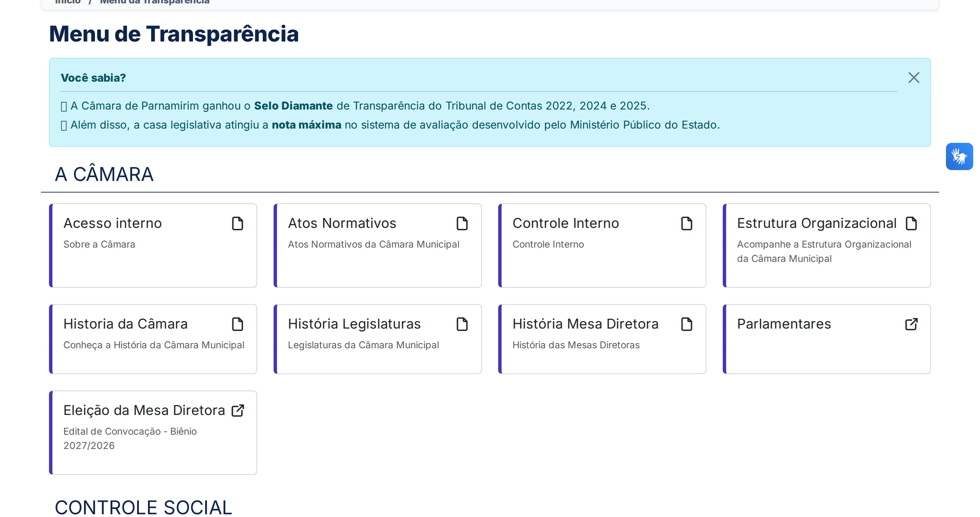The width and height of the screenshot is (980, 517).
Task: Click the document icon on História Legislaturas card
Action: click(x=462, y=324)
